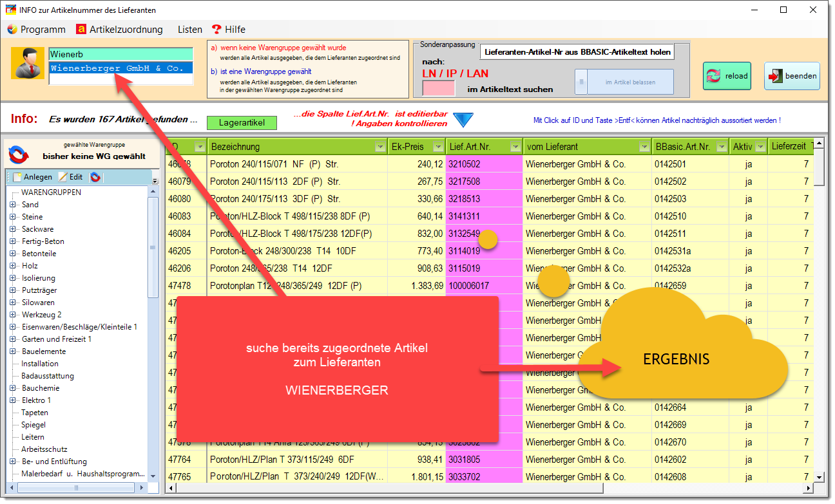
Task: Open the Aktiv column filter dropdown
Action: [760, 147]
